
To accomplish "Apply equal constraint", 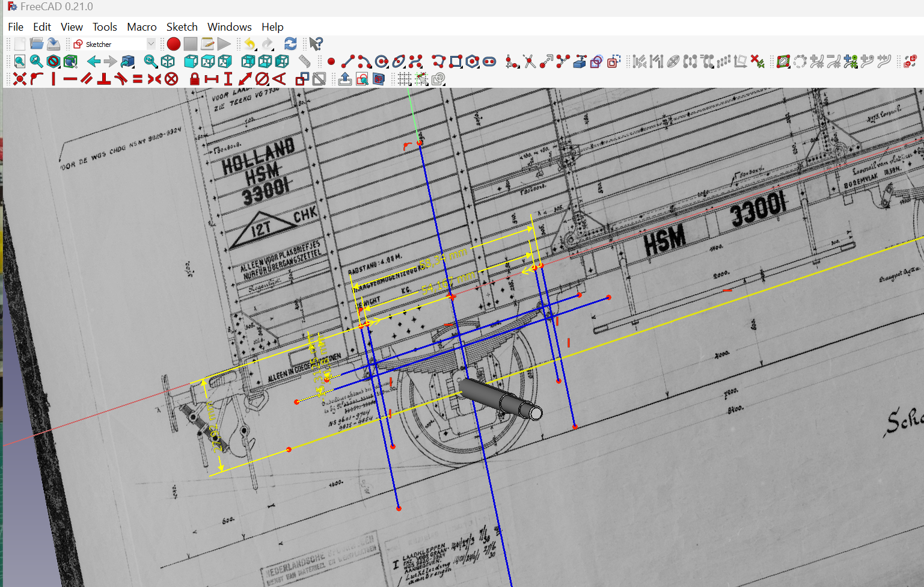I will pyautogui.click(x=138, y=79).
